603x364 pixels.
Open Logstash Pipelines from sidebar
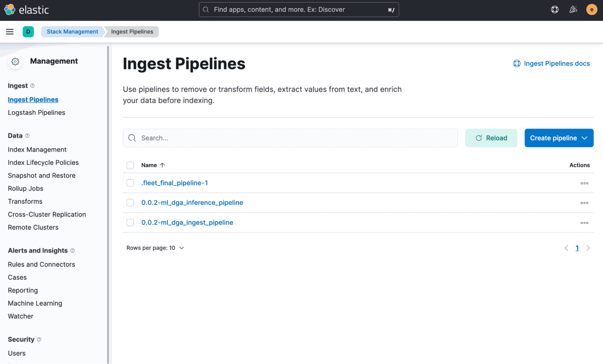(x=36, y=113)
